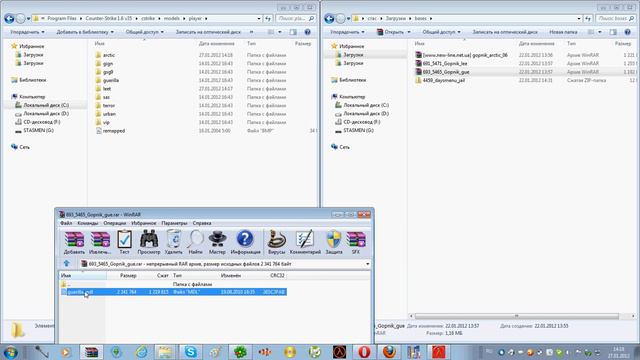Click the Извлечь (Extract) icon in WinRAR
This screenshot has height=360, width=640.
(100, 242)
